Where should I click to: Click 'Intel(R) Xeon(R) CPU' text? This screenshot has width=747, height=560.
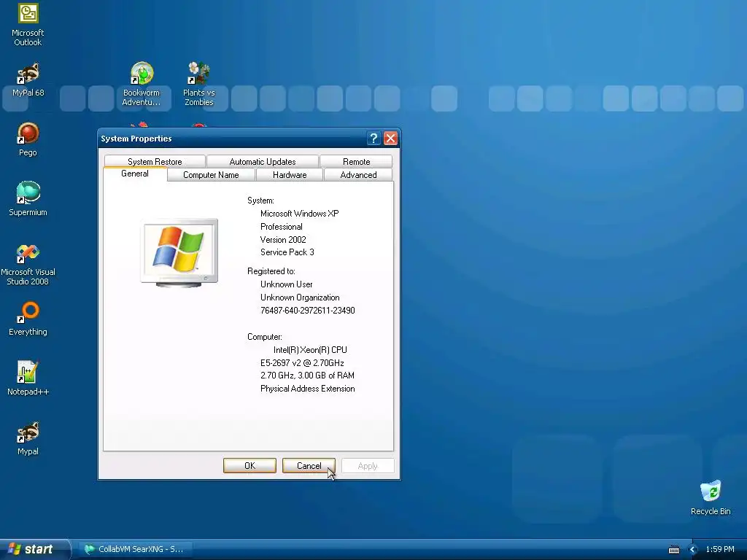[x=310, y=350]
